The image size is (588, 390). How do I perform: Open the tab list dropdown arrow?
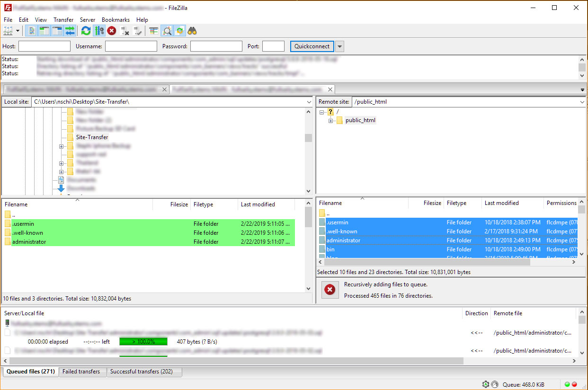582,90
